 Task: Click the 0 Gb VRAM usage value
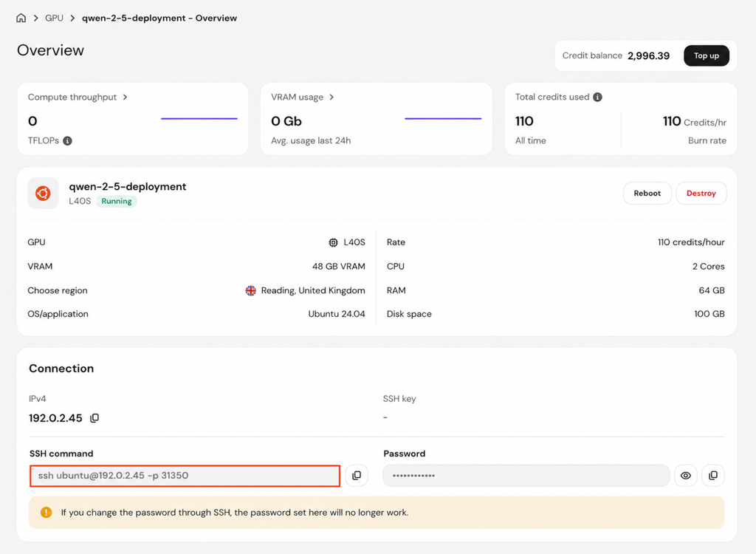(286, 121)
